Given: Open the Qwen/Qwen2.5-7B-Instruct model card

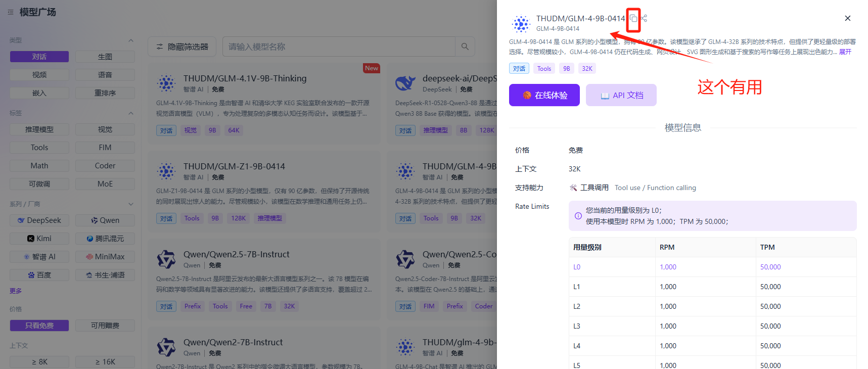Looking at the screenshot, I should click(x=264, y=279).
